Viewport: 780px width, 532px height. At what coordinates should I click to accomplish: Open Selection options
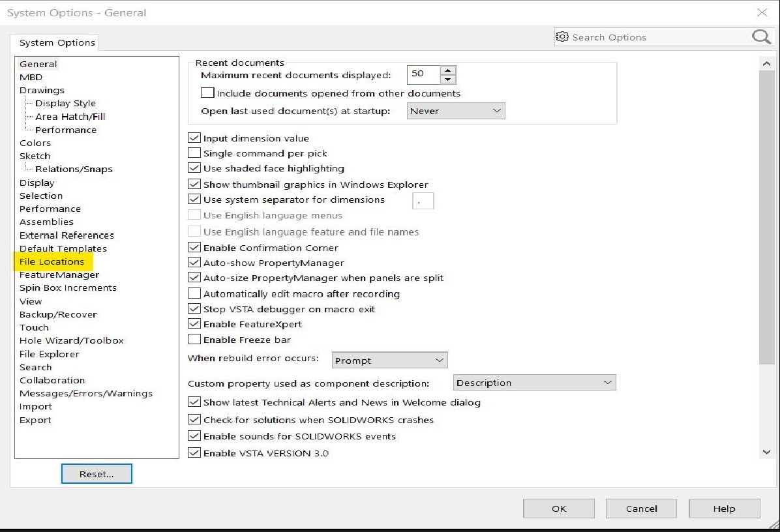pyautogui.click(x=41, y=196)
